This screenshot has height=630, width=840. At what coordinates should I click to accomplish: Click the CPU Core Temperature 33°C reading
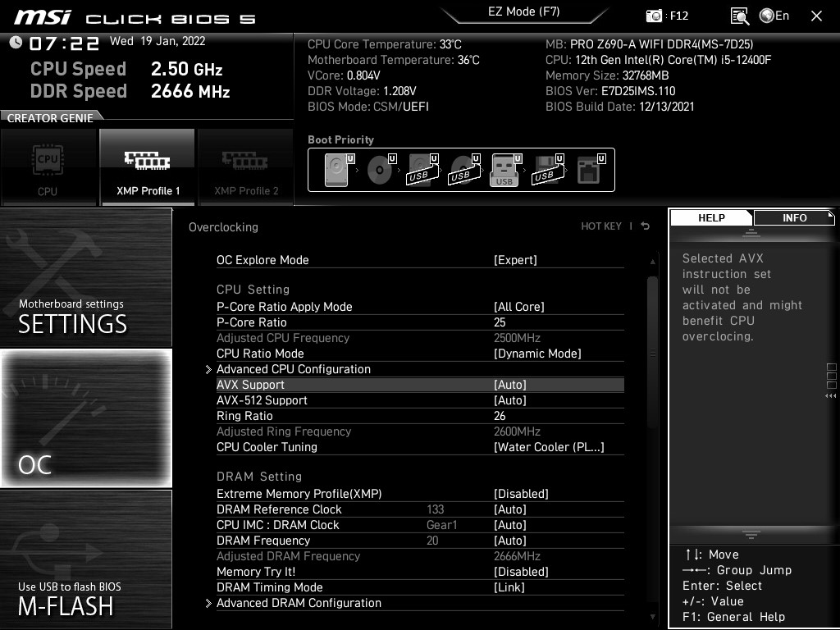click(x=384, y=44)
